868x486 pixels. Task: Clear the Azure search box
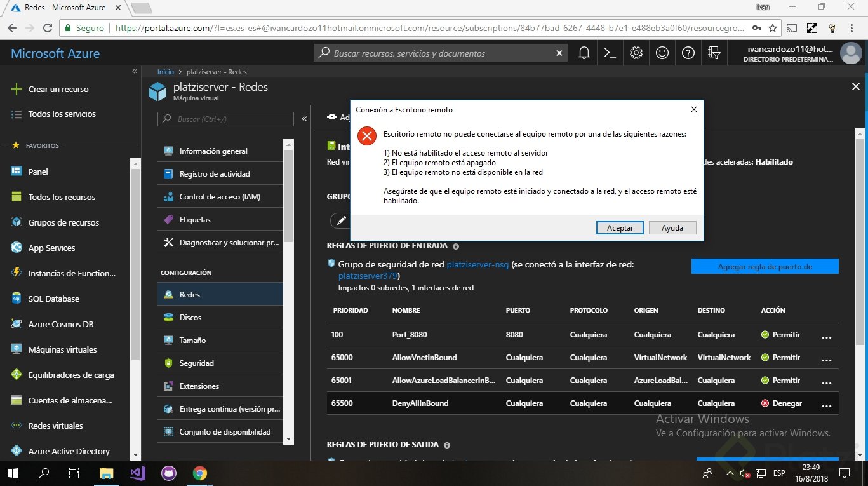[559, 53]
